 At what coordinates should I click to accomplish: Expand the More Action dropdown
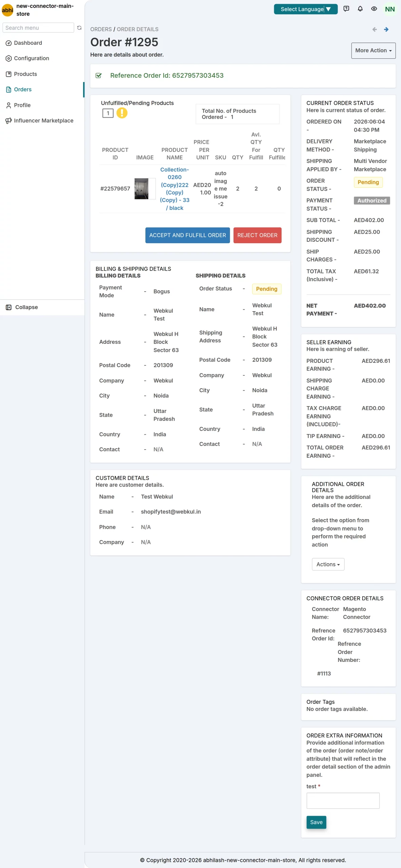pos(373,51)
